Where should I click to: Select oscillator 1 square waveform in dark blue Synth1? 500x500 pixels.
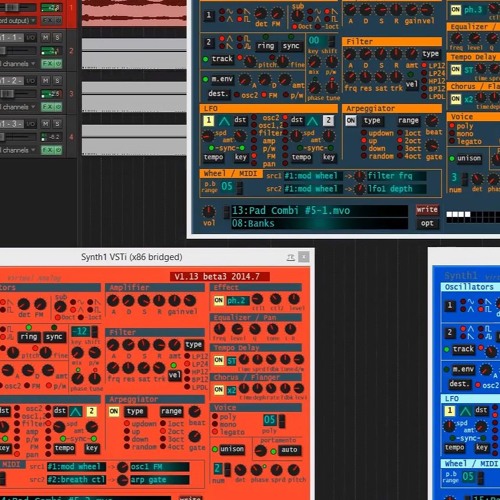click(240, 19)
